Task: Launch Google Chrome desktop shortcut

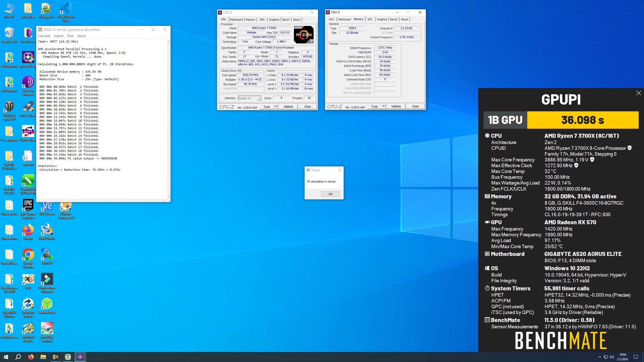Action: (x=28, y=258)
